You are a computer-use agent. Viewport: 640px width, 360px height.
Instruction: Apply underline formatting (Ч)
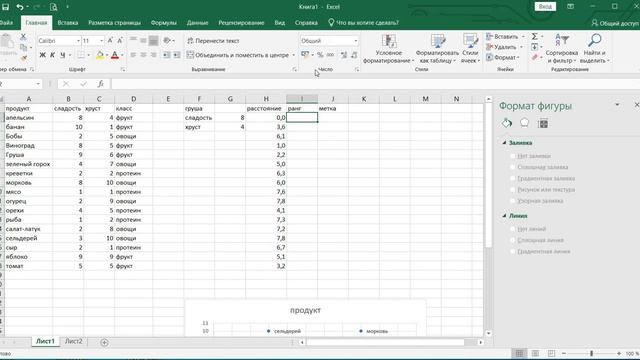tap(62, 55)
